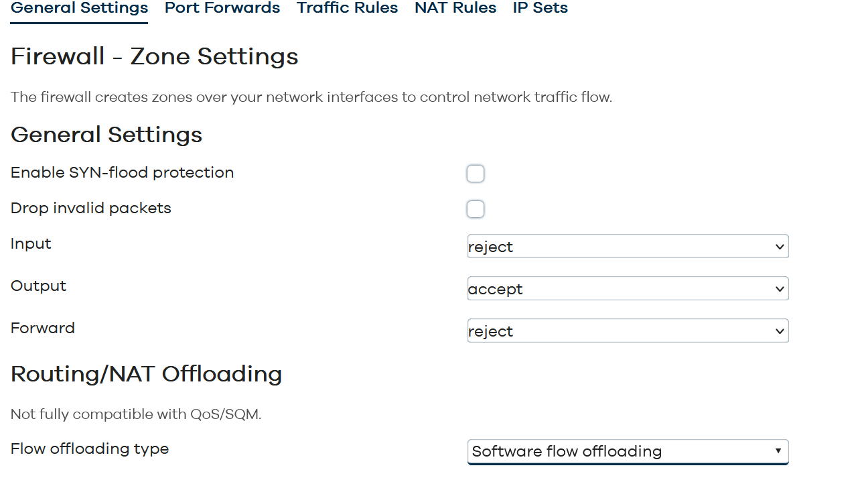Open the Forward policy dropdown
The width and height of the screenshot is (868, 480).
[628, 331]
